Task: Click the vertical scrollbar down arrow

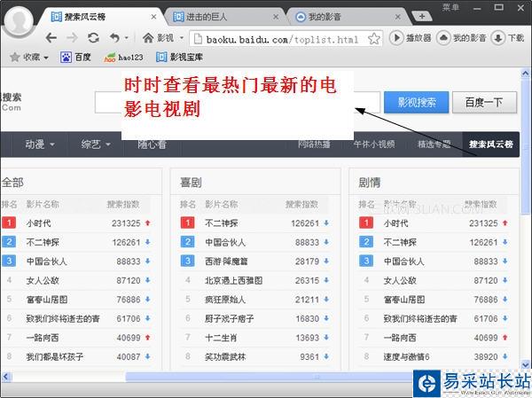Action: click(526, 365)
